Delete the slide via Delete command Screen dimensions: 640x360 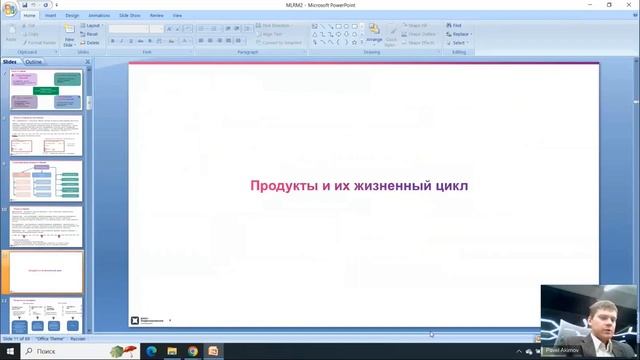coord(90,43)
